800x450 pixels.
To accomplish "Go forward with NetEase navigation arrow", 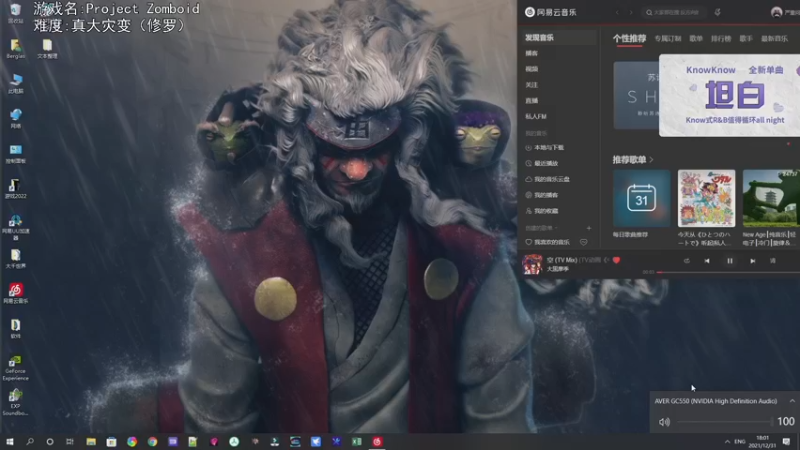I will coord(631,12).
